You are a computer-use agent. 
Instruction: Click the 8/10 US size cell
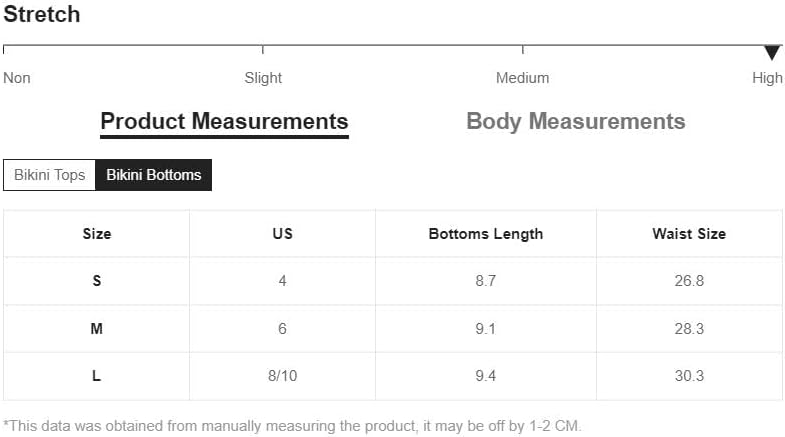[x=283, y=376]
